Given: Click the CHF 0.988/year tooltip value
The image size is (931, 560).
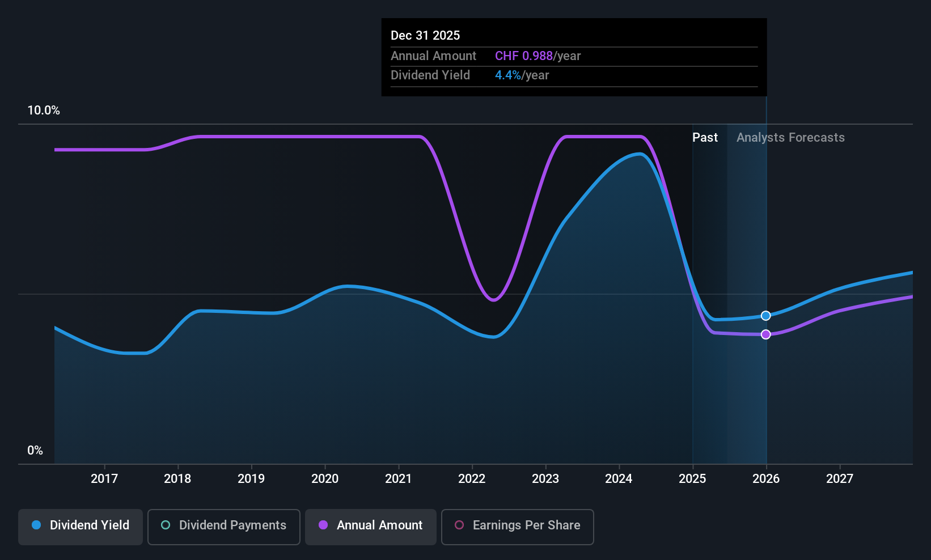Looking at the screenshot, I should pyautogui.click(x=538, y=56).
